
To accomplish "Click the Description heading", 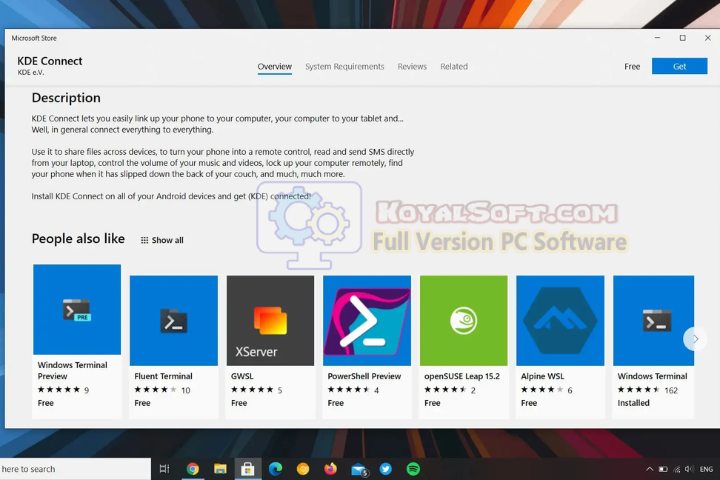I will (x=66, y=98).
